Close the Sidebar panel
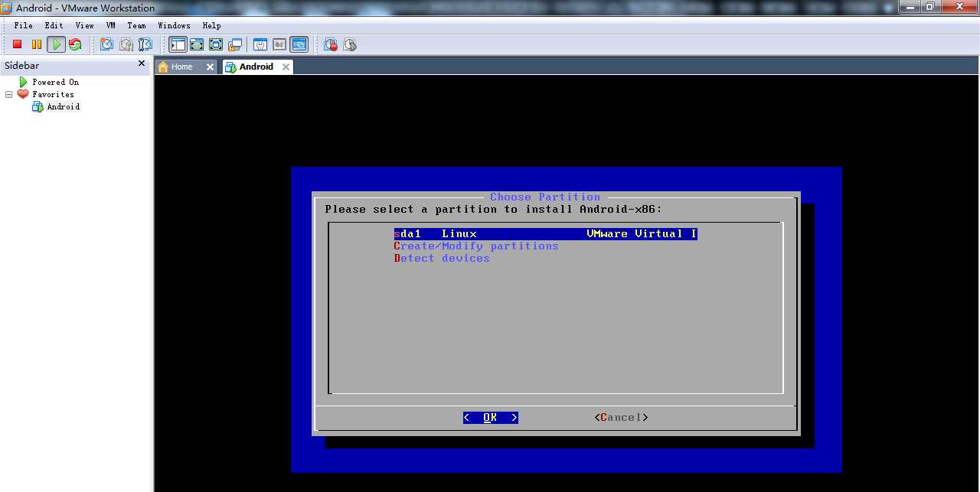The width and height of the screenshot is (980, 492). pos(142,64)
